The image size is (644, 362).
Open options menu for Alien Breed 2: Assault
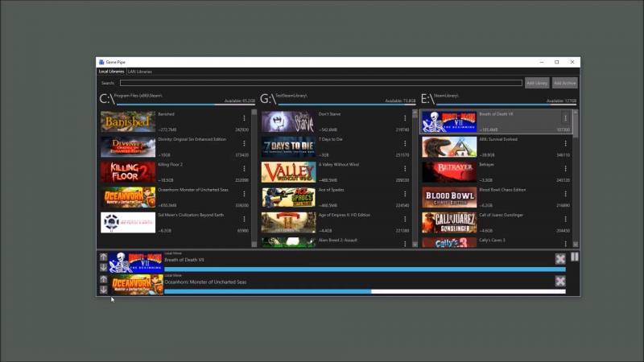tap(405, 244)
